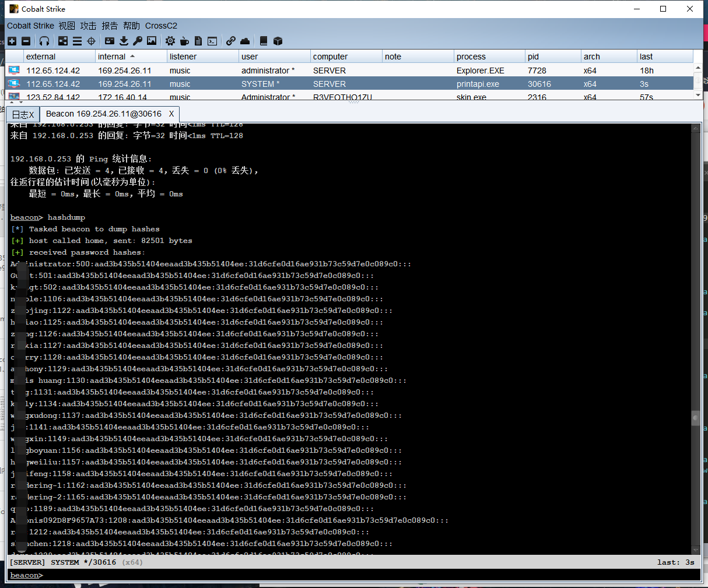Select the printapi.exe process cell
The width and height of the screenshot is (708, 588).
pyautogui.click(x=490, y=83)
